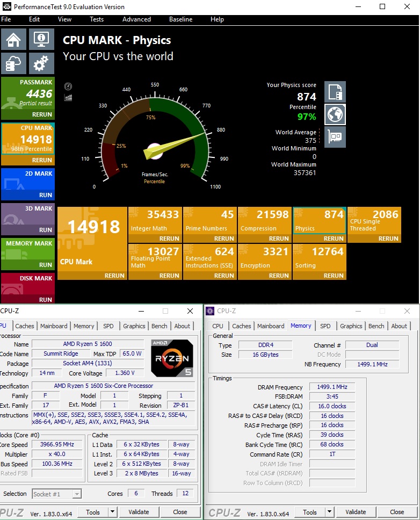This screenshot has height=520, width=420.
Task: Open the gear settings icon
Action: pos(41,63)
